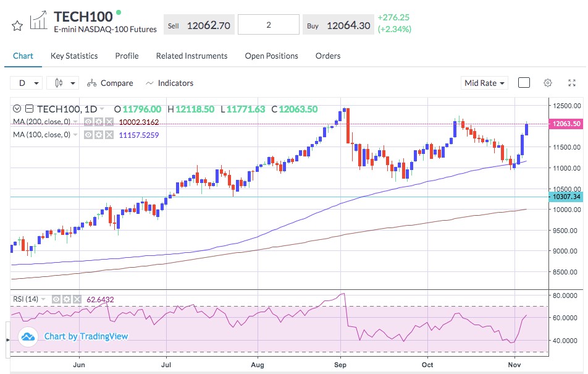The width and height of the screenshot is (588, 374).
Task: Click the MA 200 value 10002.3162
Action: click(x=139, y=122)
